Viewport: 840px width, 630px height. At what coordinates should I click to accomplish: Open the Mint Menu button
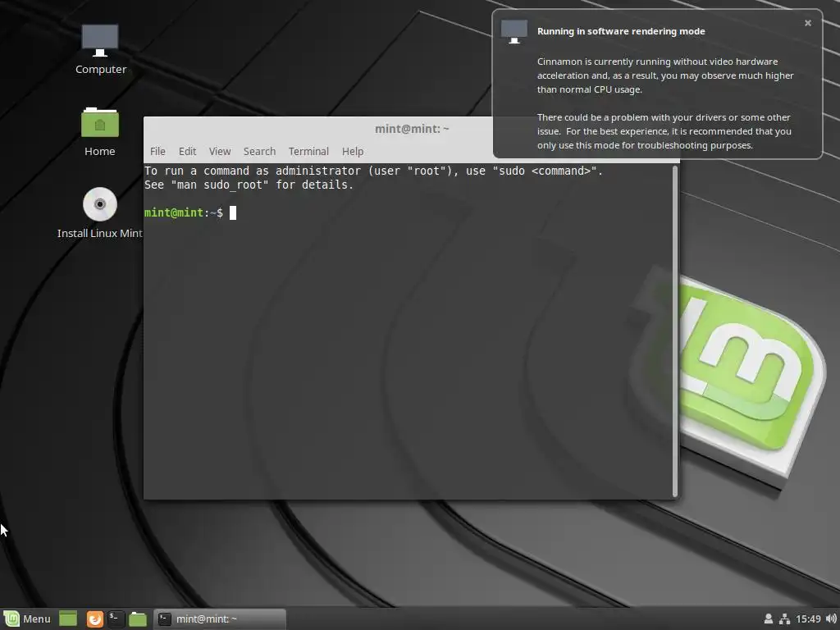click(x=27, y=619)
